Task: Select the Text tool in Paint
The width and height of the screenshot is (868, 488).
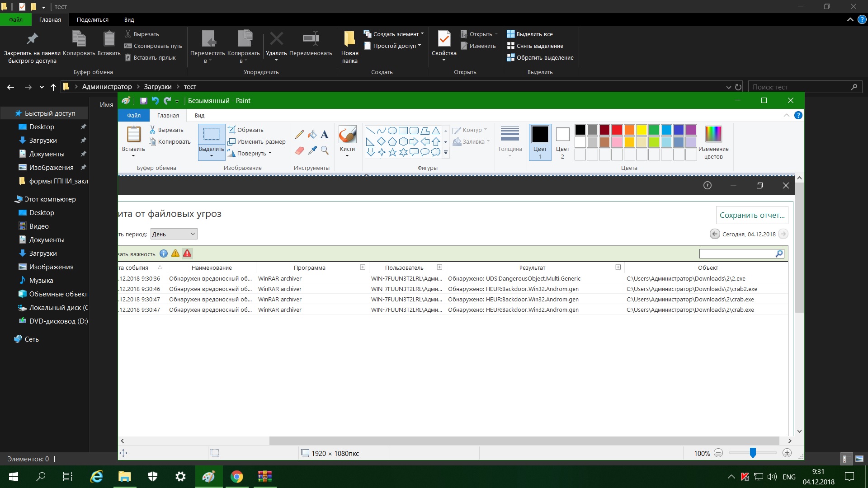Action: tap(325, 134)
